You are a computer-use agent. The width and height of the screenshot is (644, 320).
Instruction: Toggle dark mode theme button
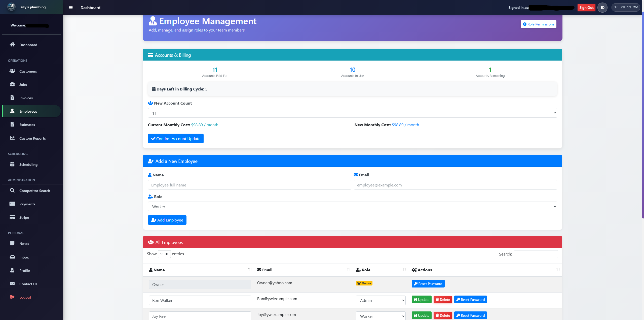(602, 8)
